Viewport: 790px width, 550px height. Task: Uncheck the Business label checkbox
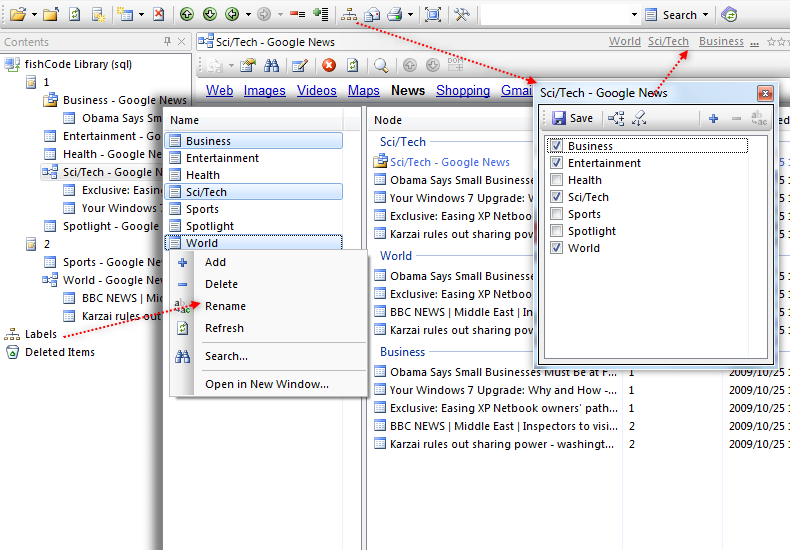pos(556,146)
